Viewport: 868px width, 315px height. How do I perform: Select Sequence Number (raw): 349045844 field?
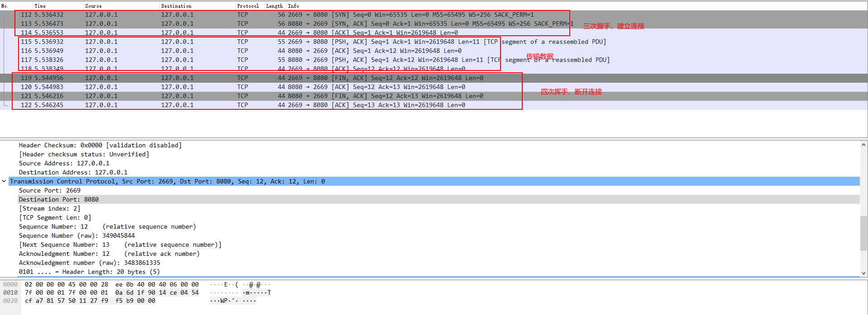(x=76, y=235)
